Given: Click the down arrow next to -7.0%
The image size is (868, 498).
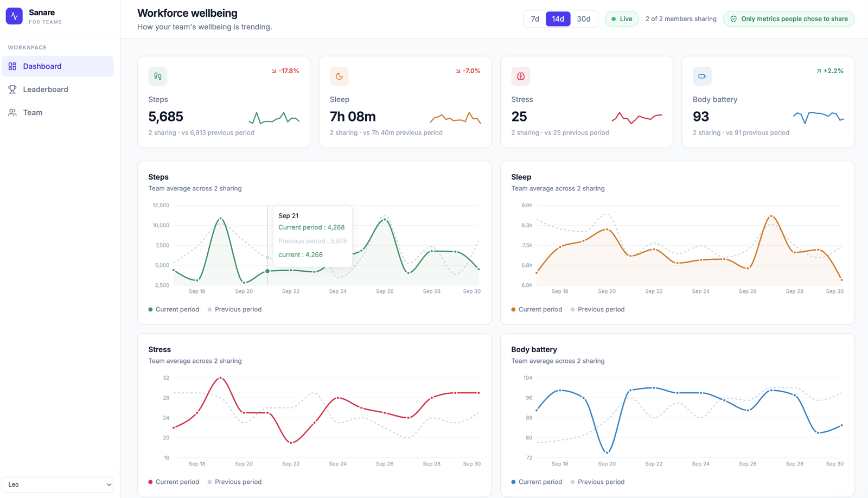Looking at the screenshot, I should click(458, 71).
